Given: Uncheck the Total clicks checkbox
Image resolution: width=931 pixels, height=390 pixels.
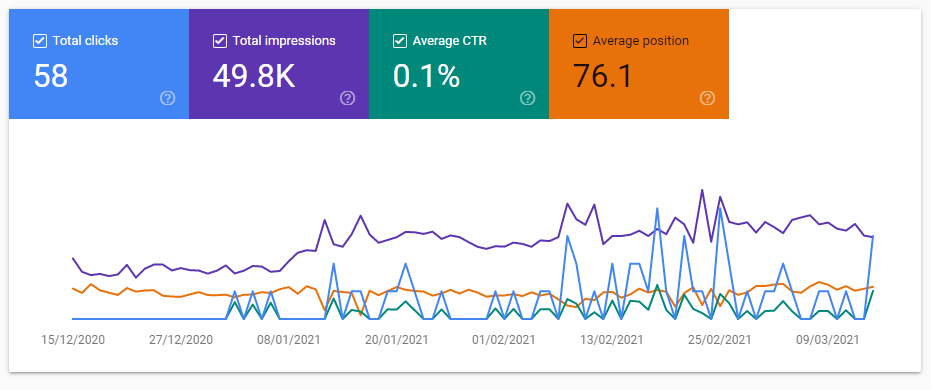Looking at the screenshot, I should [40, 41].
